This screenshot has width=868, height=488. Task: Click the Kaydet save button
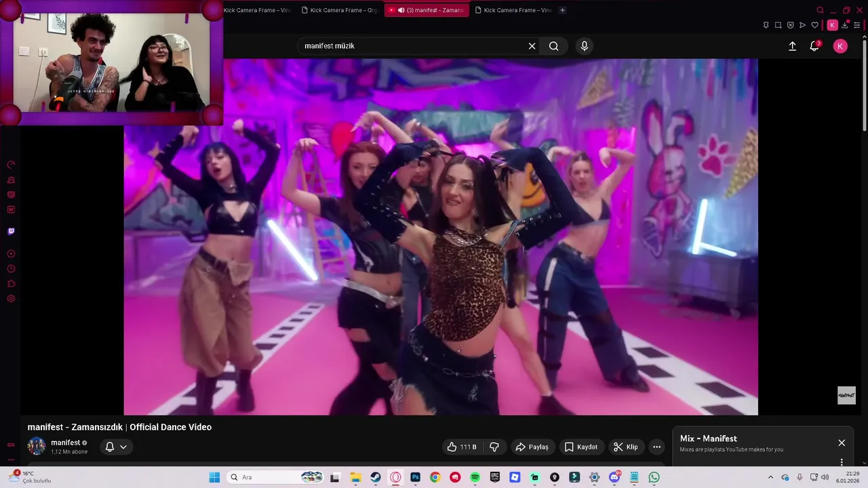(x=581, y=447)
